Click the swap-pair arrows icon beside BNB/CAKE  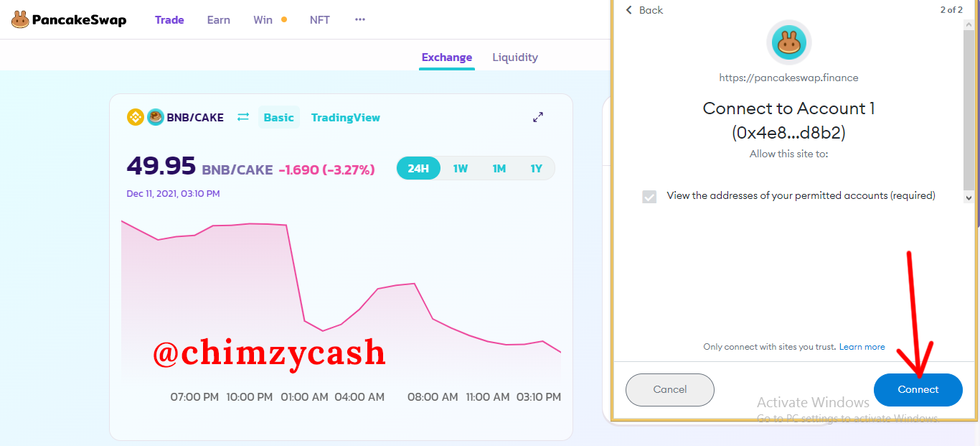tap(243, 117)
